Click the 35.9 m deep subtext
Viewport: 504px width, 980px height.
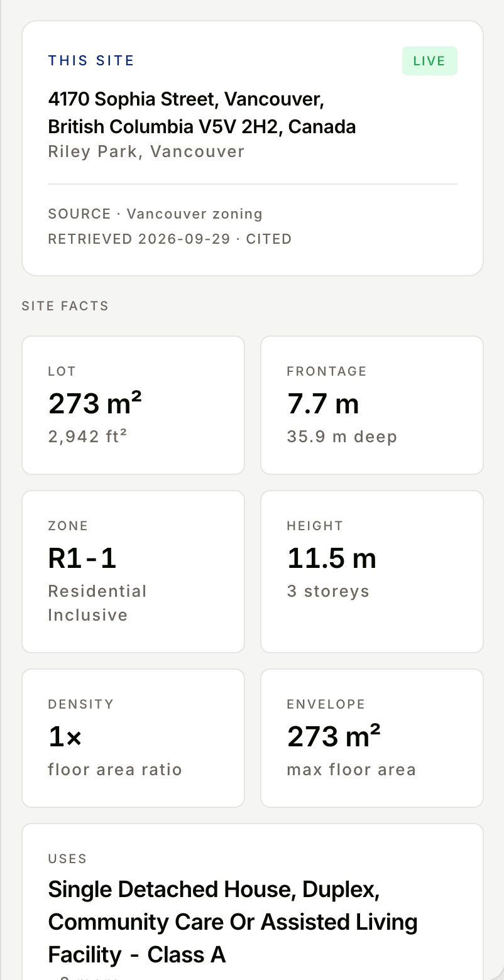click(342, 437)
